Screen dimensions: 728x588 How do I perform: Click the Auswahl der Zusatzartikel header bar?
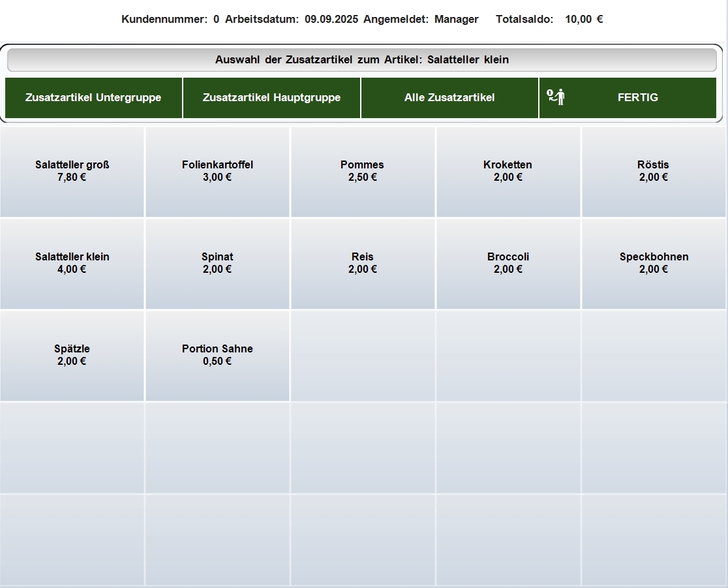pyautogui.click(x=362, y=60)
